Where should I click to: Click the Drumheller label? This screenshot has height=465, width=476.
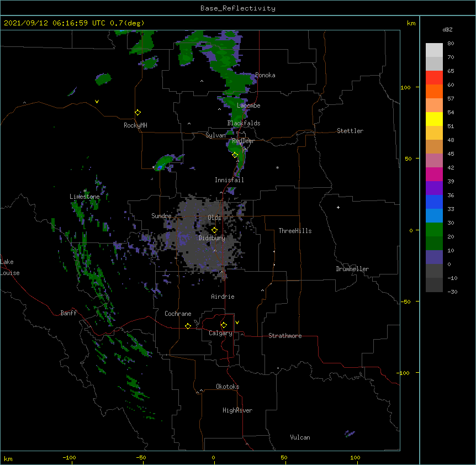click(352, 269)
